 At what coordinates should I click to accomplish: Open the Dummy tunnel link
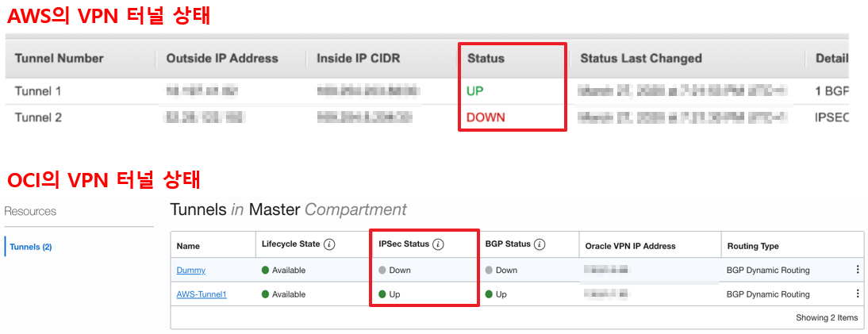[191, 271]
